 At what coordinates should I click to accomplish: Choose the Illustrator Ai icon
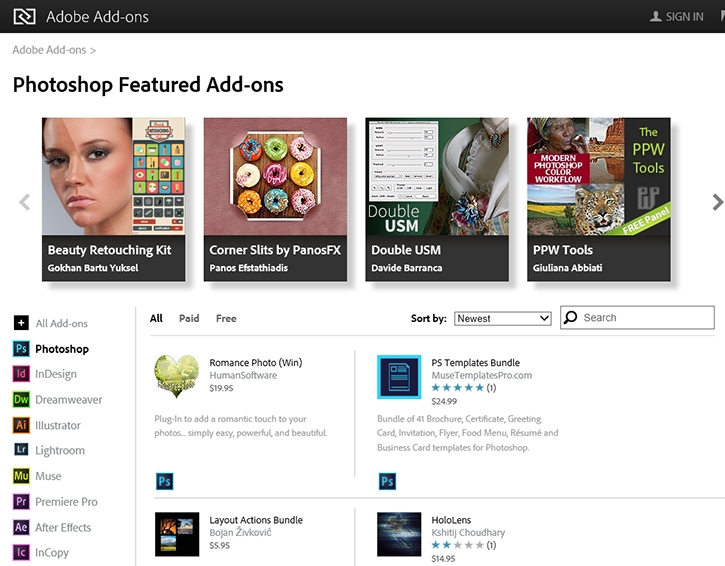click(21, 425)
